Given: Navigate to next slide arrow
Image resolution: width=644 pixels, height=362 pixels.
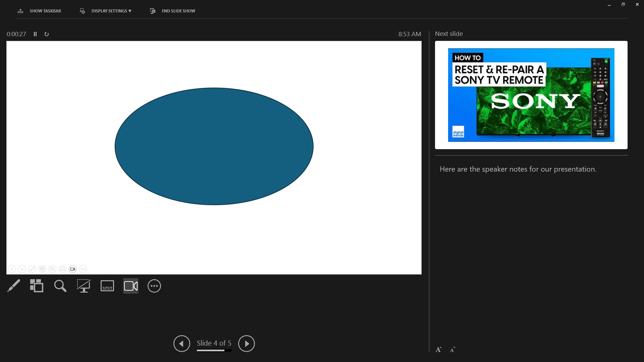Looking at the screenshot, I should pos(247,344).
